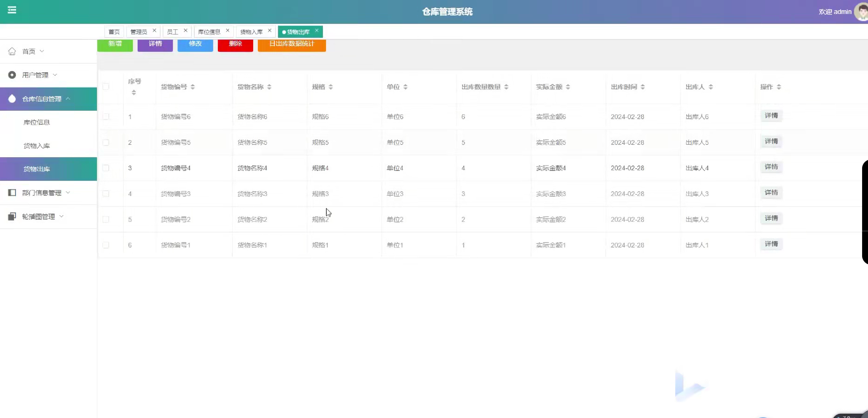Click the admin avatar picture

point(861,12)
